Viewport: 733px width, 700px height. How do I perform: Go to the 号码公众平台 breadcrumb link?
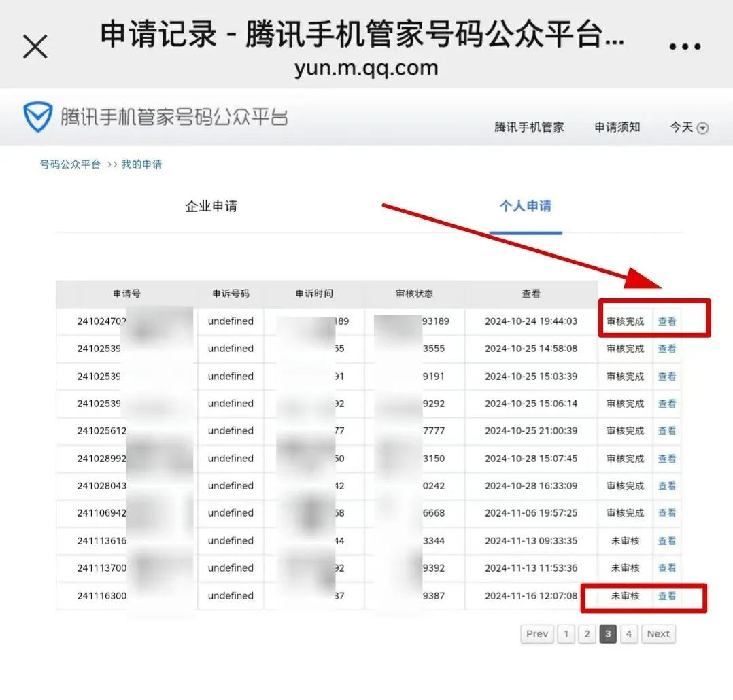pos(70,164)
